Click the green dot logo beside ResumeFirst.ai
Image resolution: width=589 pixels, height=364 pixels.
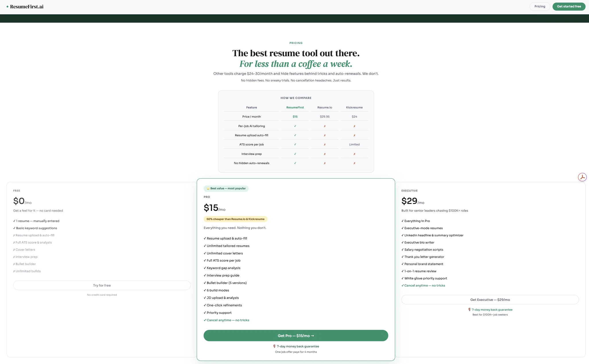click(7, 7)
